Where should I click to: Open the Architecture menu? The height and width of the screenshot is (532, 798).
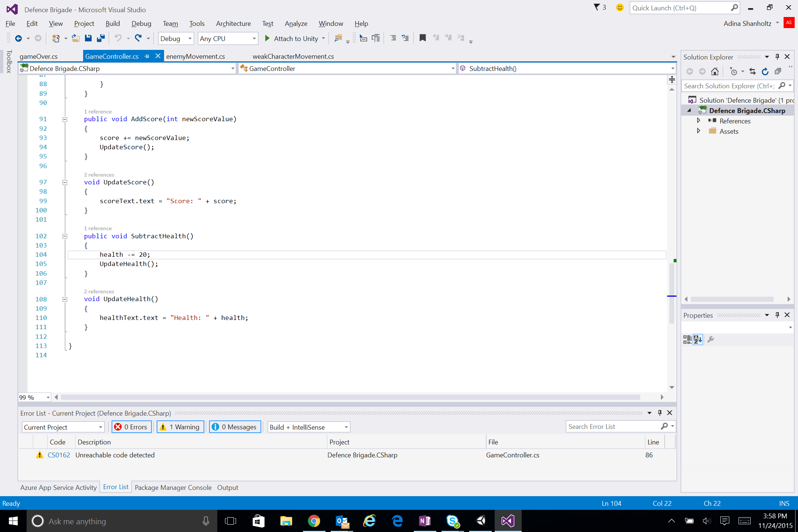[x=233, y=23]
